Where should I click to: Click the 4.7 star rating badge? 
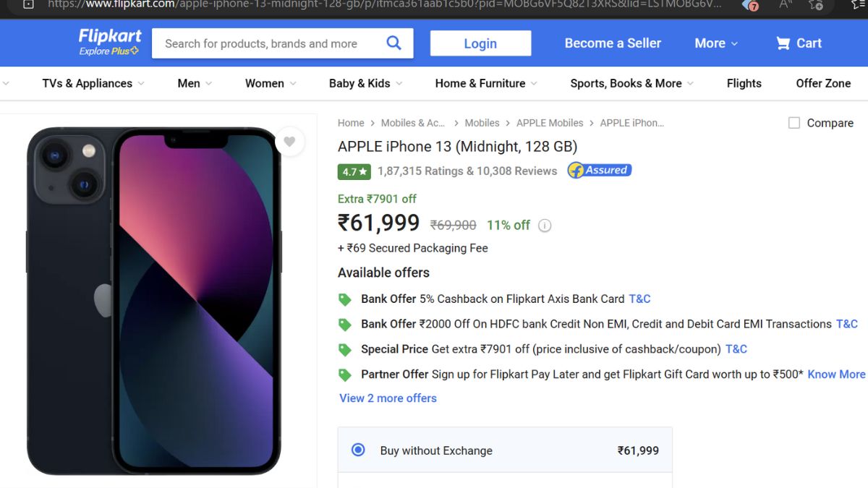[354, 171]
